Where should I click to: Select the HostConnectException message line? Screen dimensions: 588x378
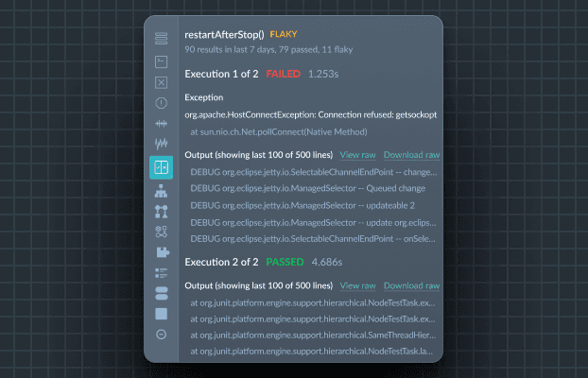[x=310, y=114]
